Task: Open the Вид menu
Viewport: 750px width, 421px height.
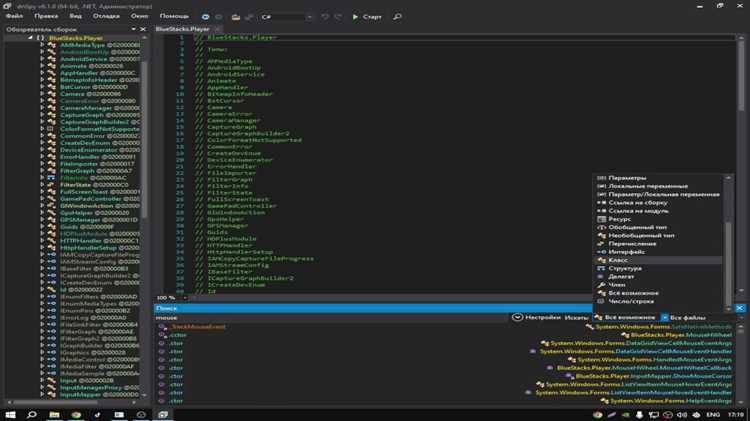Action: [x=76, y=16]
